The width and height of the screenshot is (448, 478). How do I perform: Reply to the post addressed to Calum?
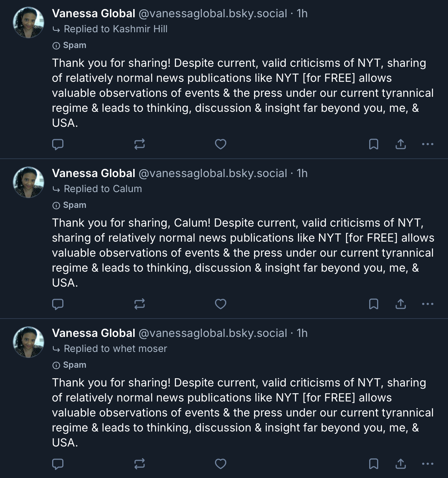[x=57, y=304]
